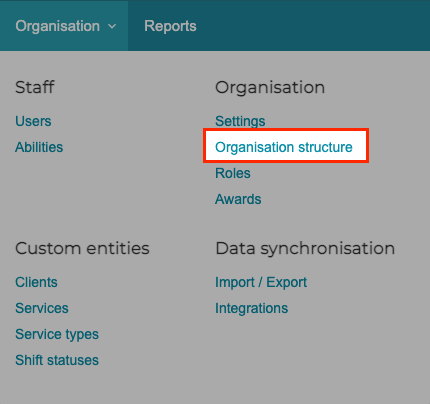Click the Data synchronisation heading
This screenshot has height=404, width=430.
pyautogui.click(x=305, y=249)
